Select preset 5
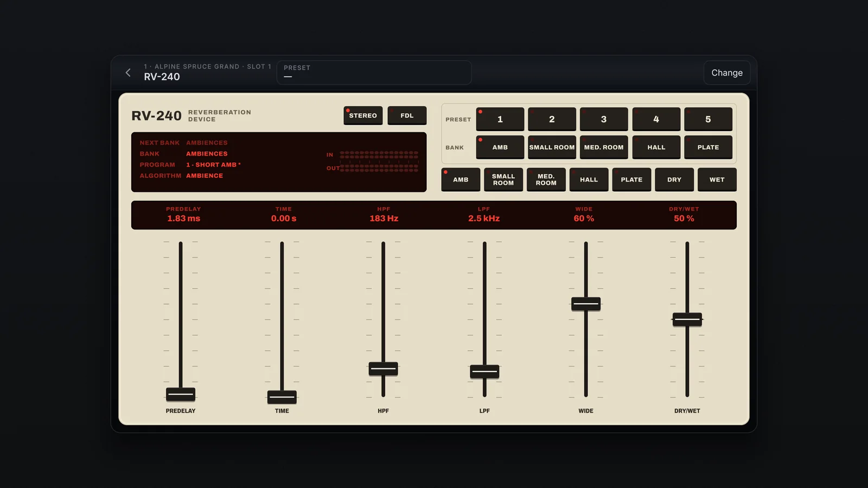Viewport: 868px width, 488px height. pyautogui.click(x=708, y=119)
